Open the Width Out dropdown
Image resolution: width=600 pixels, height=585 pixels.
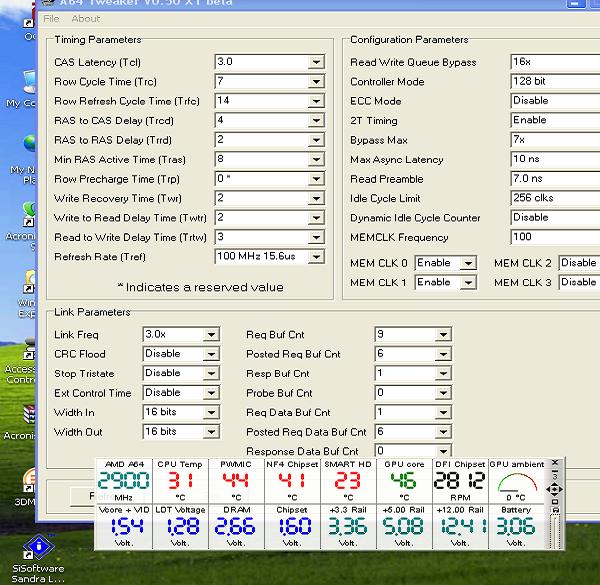(x=211, y=432)
